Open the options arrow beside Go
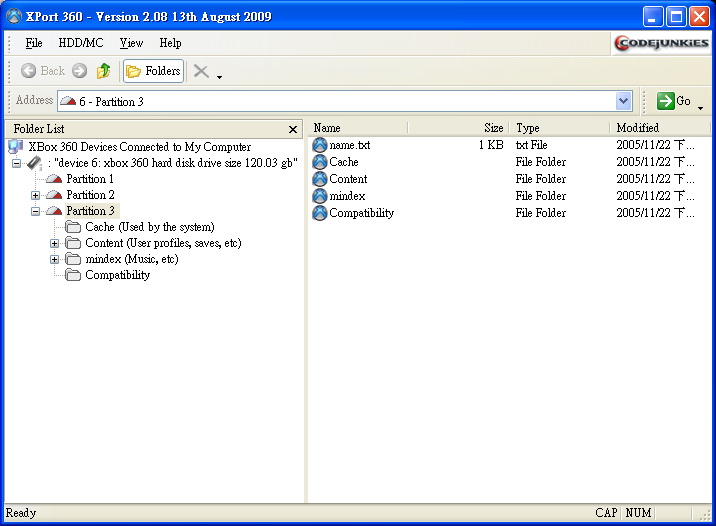Viewport: 716px width, 526px height. (x=700, y=108)
